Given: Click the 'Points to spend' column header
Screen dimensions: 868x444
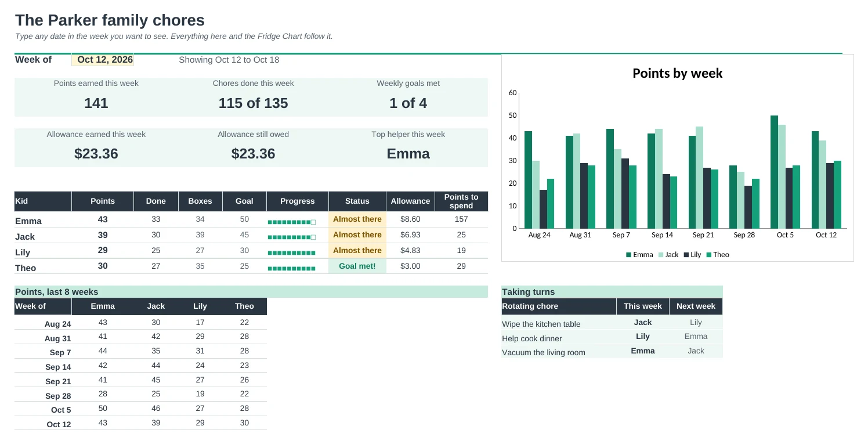Looking at the screenshot, I should click(461, 201).
